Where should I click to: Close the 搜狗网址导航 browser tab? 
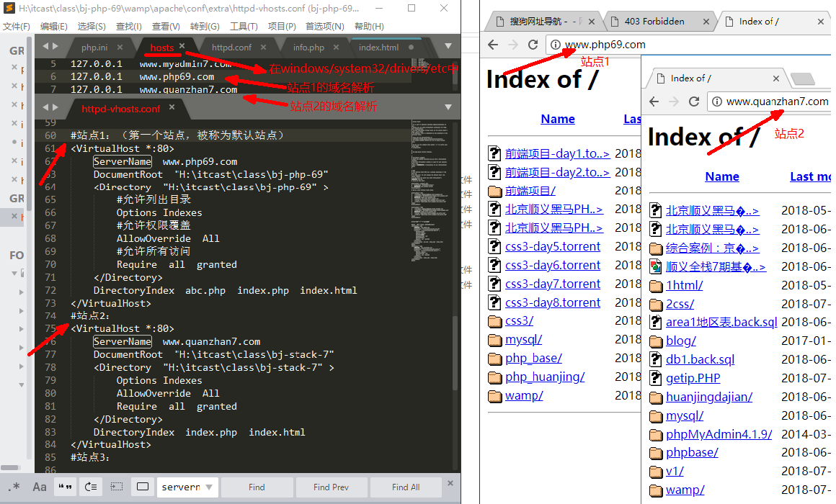(591, 22)
